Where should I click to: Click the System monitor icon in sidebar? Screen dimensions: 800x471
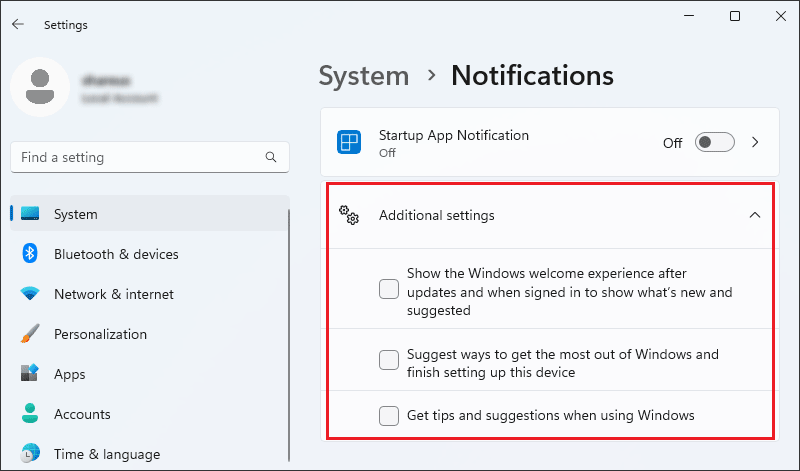30,213
